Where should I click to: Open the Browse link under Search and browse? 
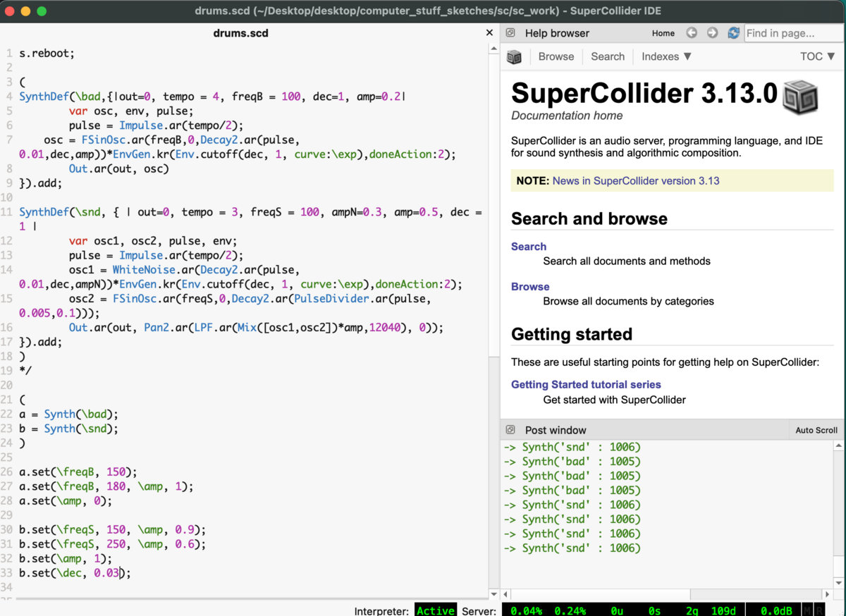[x=530, y=287]
